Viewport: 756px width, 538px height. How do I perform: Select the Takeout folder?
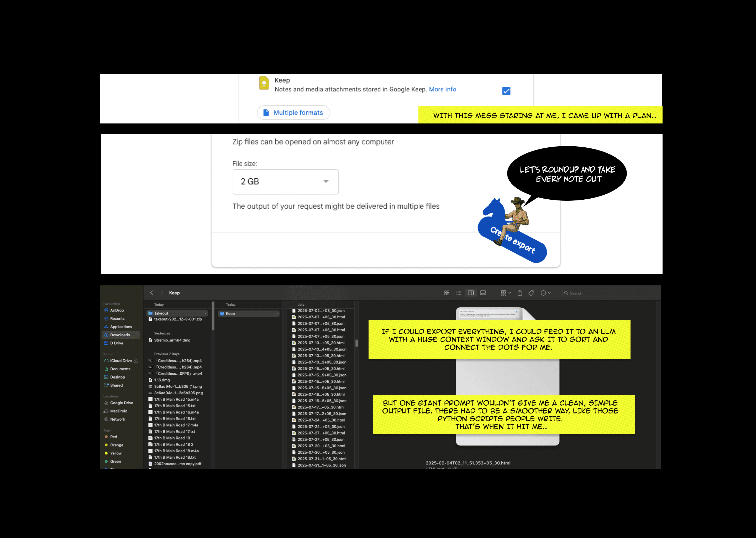[x=161, y=313]
